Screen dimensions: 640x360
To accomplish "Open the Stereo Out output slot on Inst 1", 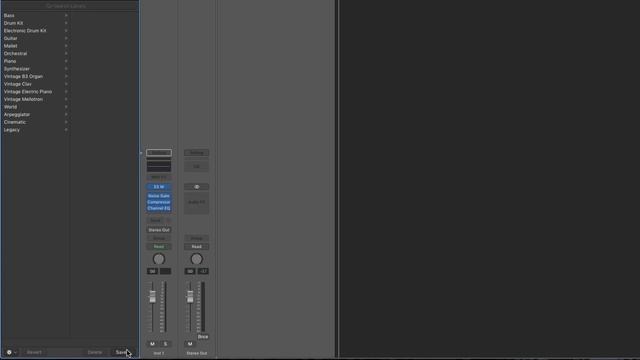I will (159, 230).
